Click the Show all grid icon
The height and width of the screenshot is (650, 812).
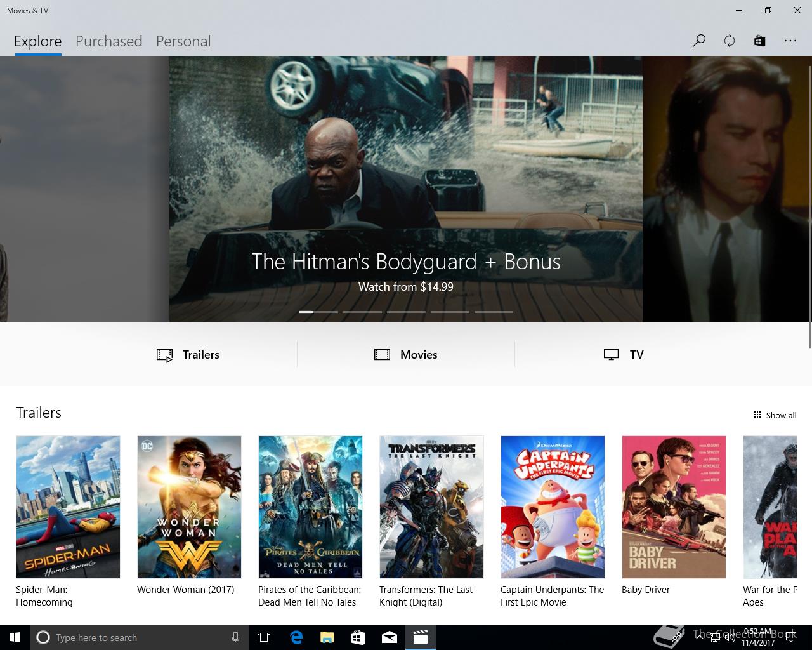pyautogui.click(x=757, y=415)
